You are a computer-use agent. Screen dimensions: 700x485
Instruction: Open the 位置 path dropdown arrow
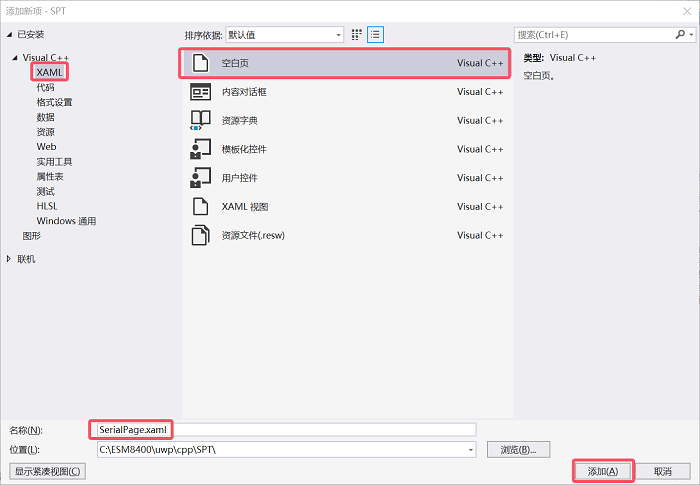pos(471,450)
